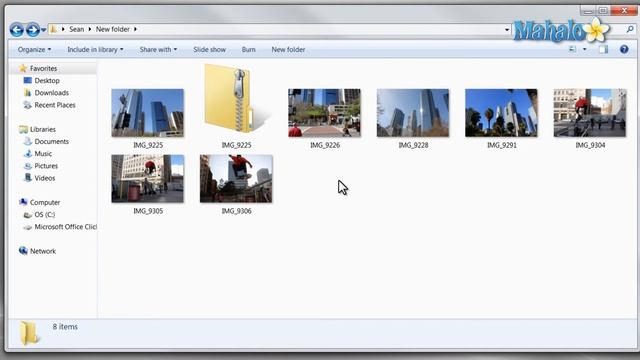The height and width of the screenshot is (360, 640).
Task: Click the folder icon in the address bar
Action: (53, 29)
